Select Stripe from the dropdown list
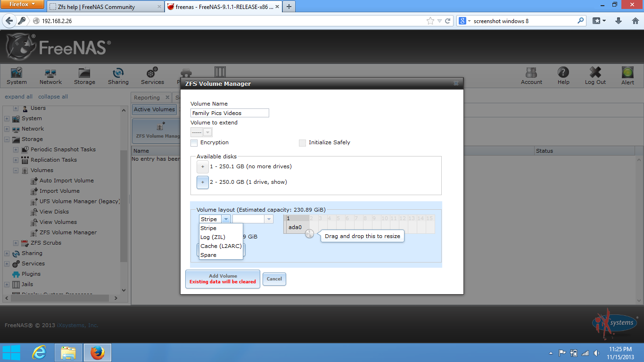Screen dimensions: 644x362 point(221,228)
